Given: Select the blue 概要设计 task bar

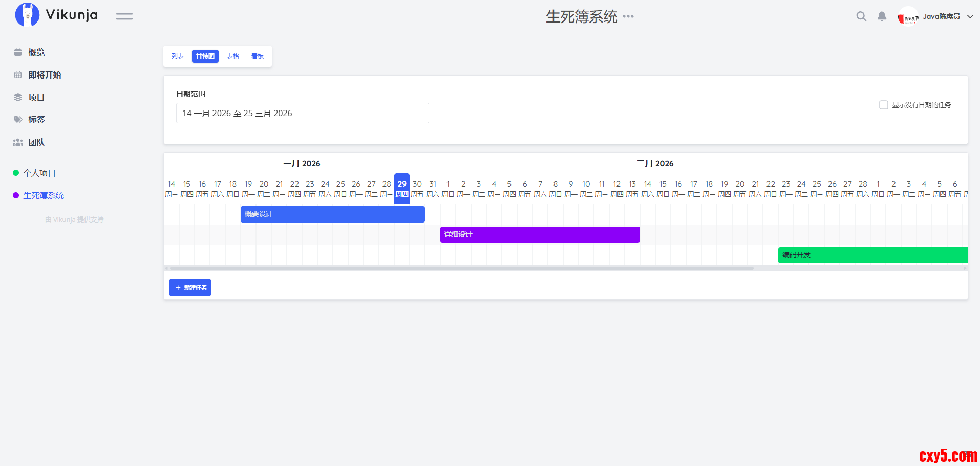Looking at the screenshot, I should tap(332, 214).
